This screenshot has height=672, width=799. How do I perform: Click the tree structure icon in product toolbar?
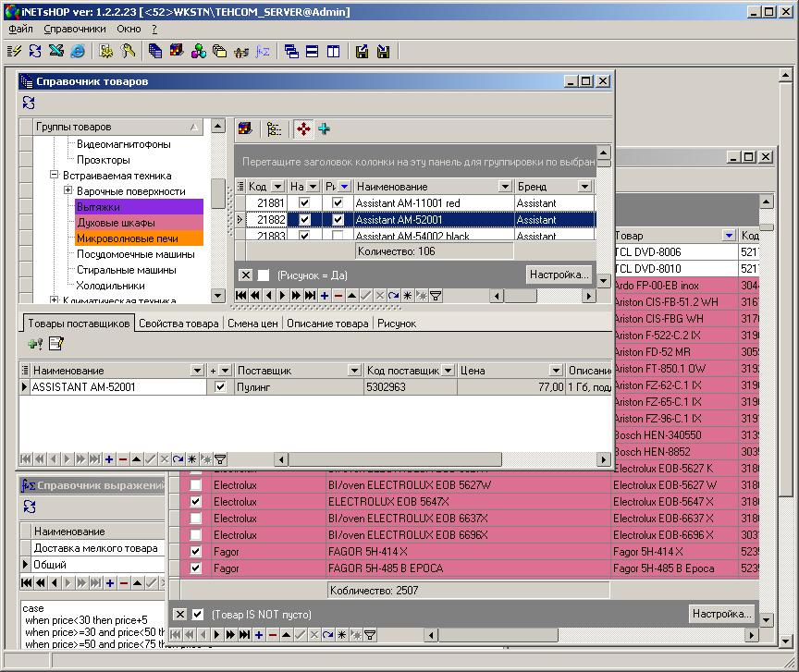tap(274, 129)
